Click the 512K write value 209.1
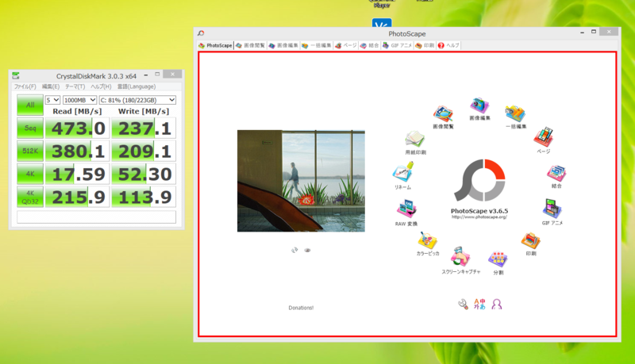 pyautogui.click(x=144, y=151)
